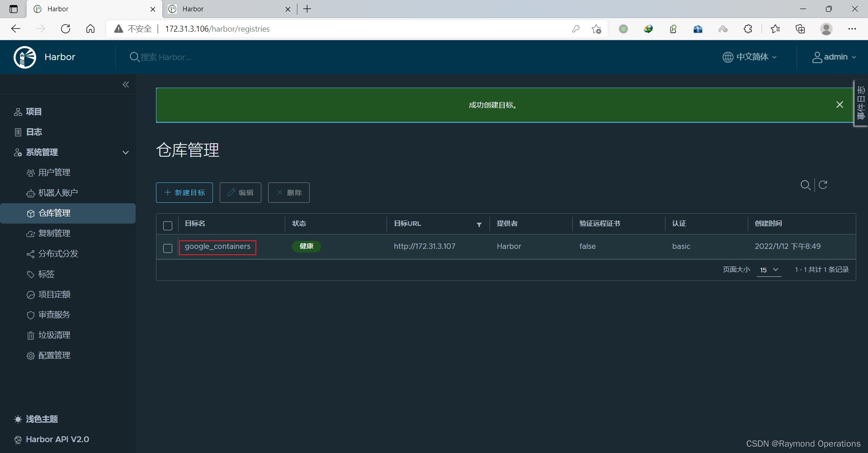868x453 pixels.
Task: Click saved password key icon
Action: (576, 29)
